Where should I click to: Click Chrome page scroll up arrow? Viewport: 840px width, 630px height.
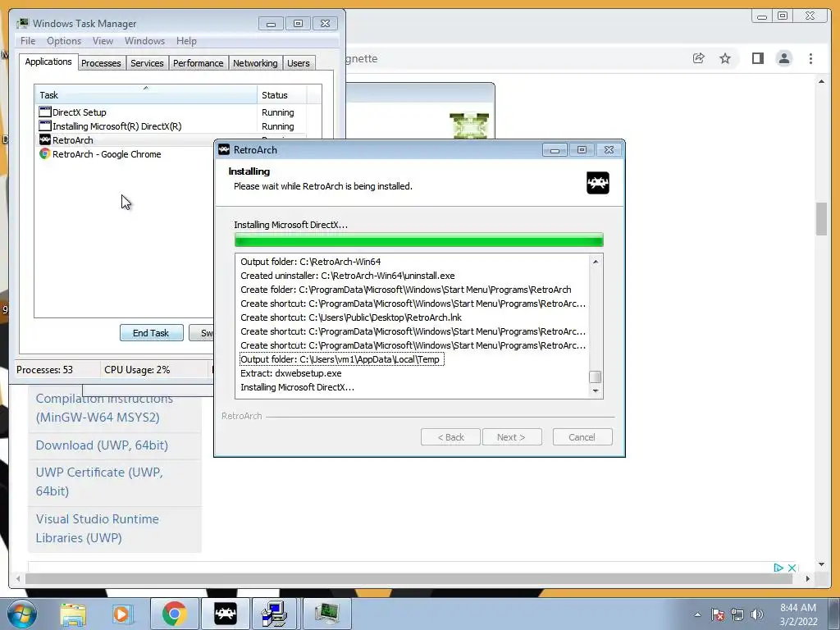point(822,81)
